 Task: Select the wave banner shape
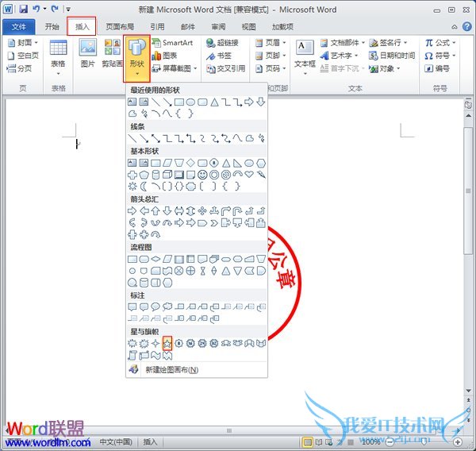pos(155,355)
